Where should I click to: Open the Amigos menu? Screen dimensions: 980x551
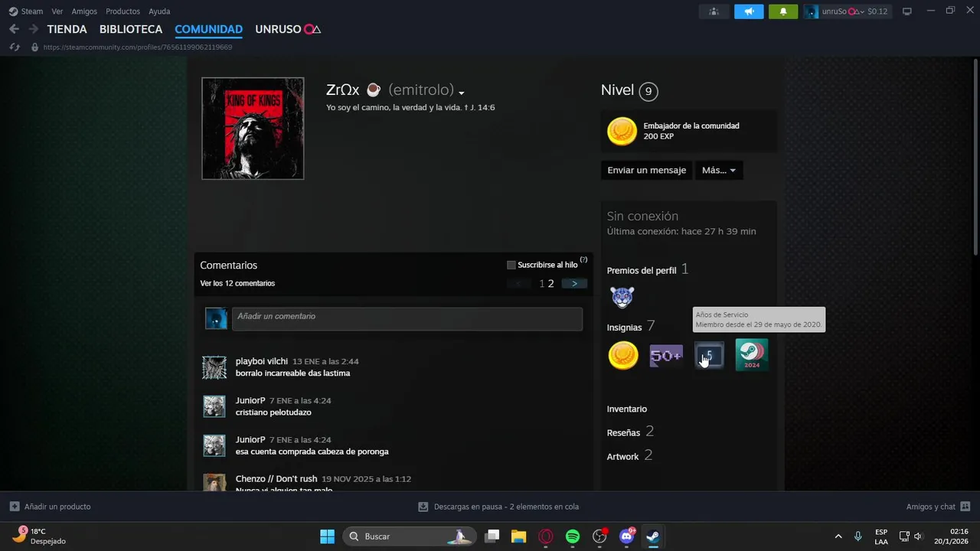pos(84,11)
